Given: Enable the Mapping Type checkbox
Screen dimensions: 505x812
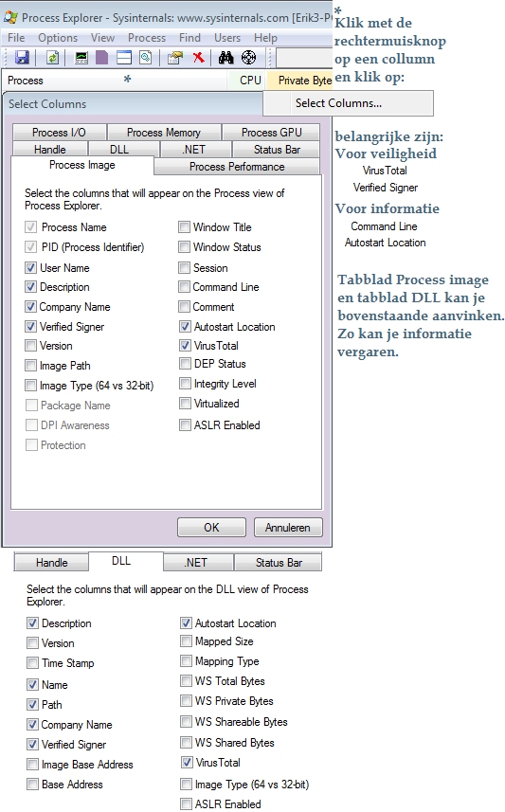Looking at the screenshot, I should 186,660.
